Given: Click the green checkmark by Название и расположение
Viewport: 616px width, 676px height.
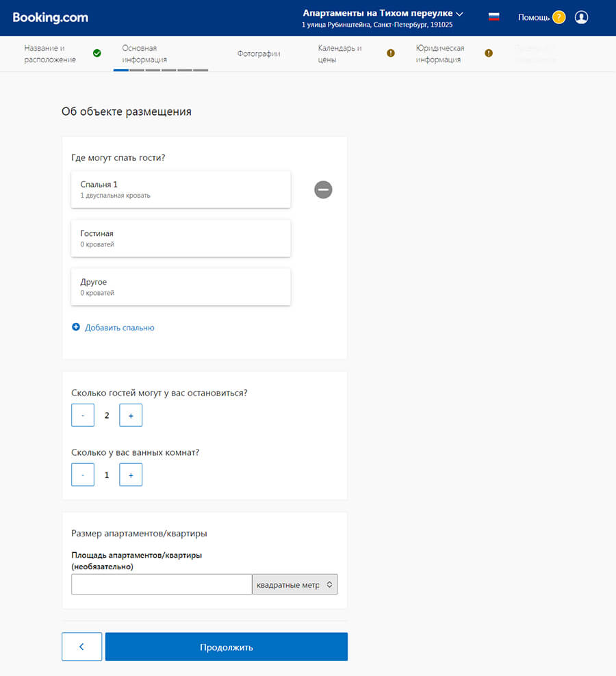Looking at the screenshot, I should click(97, 53).
